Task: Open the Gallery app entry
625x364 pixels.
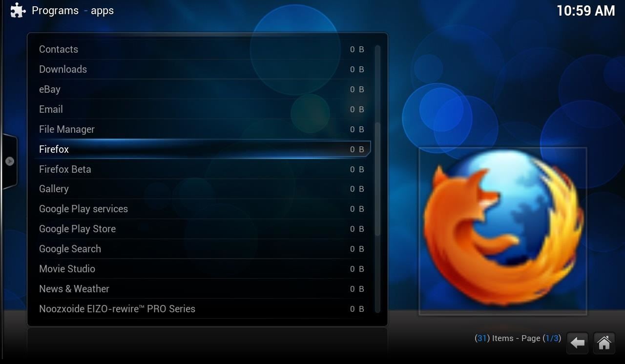Action: [202, 189]
